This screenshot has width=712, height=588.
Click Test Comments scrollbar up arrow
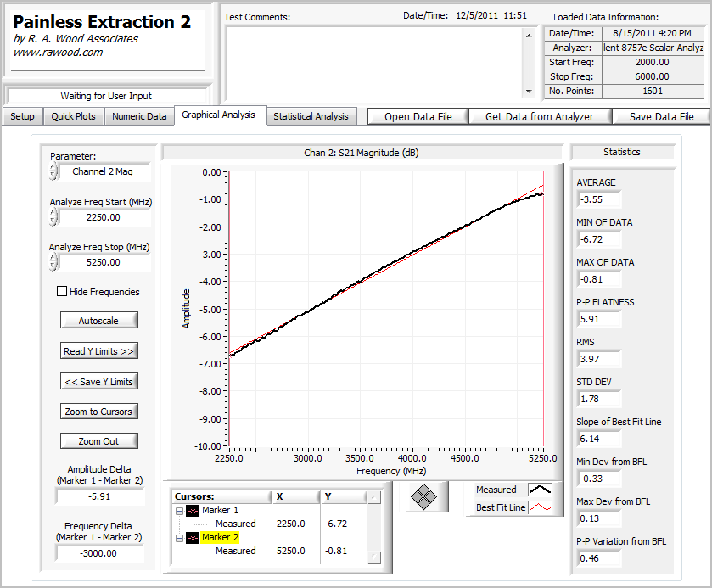point(529,35)
